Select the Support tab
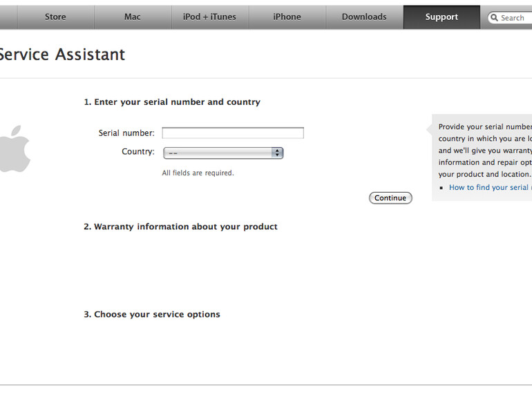Screen dimensions: 532x399 pos(441,17)
